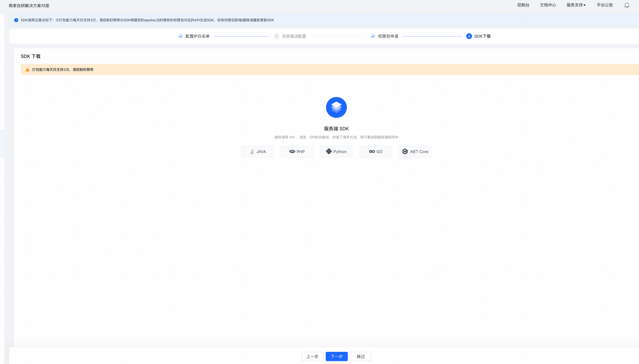The height and width of the screenshot is (364, 639).
Task: Download the Python SDK
Action: 336,151
